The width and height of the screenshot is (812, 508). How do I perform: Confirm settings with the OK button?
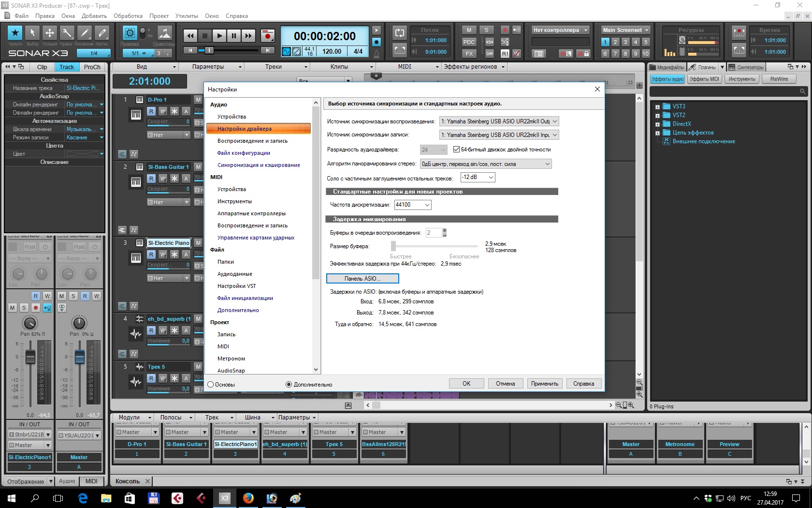click(466, 384)
